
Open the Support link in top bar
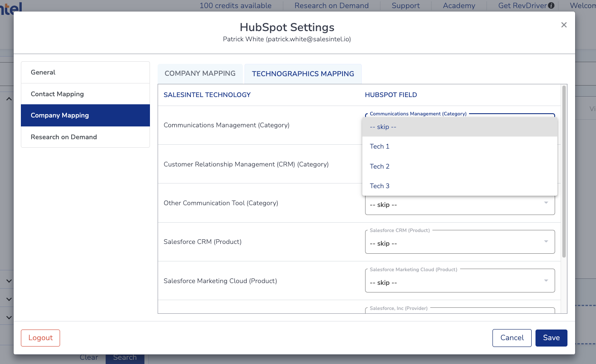coord(406,6)
